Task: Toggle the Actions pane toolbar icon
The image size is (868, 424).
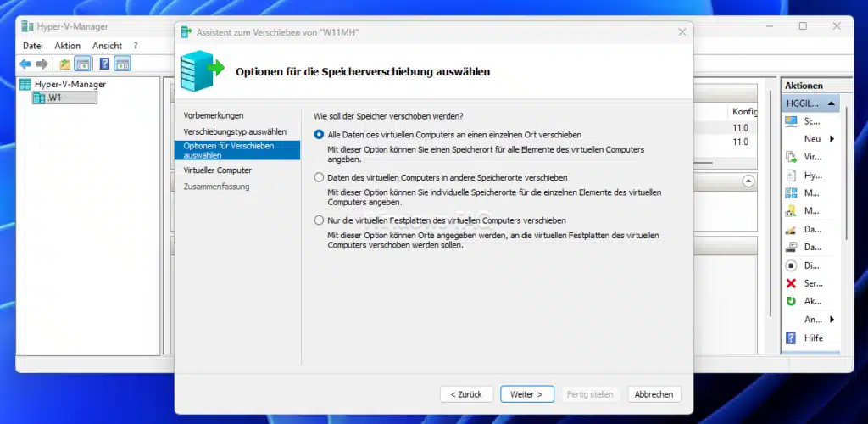Action: pos(122,64)
